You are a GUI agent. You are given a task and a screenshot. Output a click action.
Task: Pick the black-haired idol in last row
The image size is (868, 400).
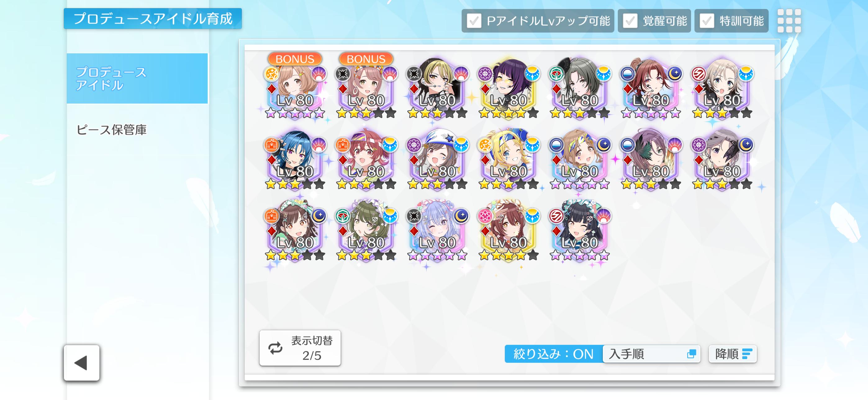[580, 231]
